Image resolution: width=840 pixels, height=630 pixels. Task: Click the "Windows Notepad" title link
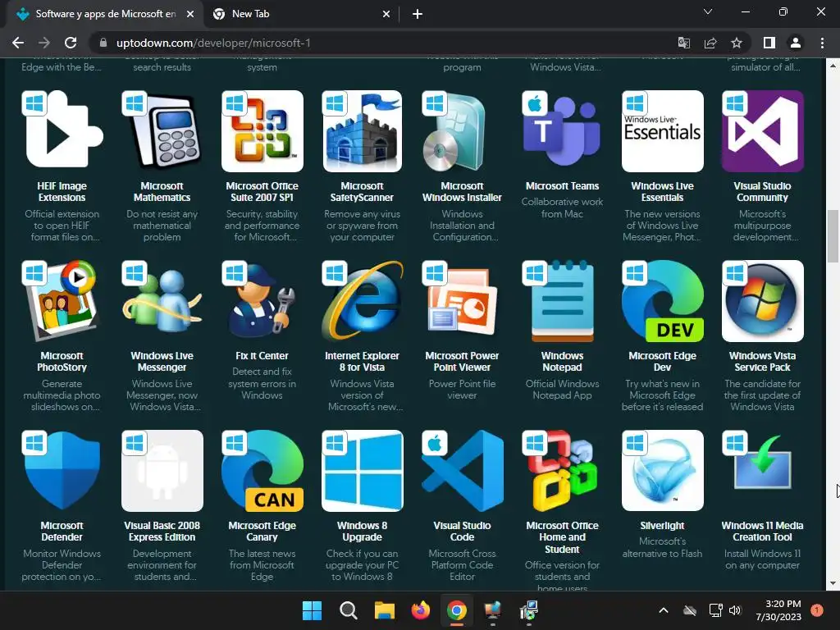point(563,362)
